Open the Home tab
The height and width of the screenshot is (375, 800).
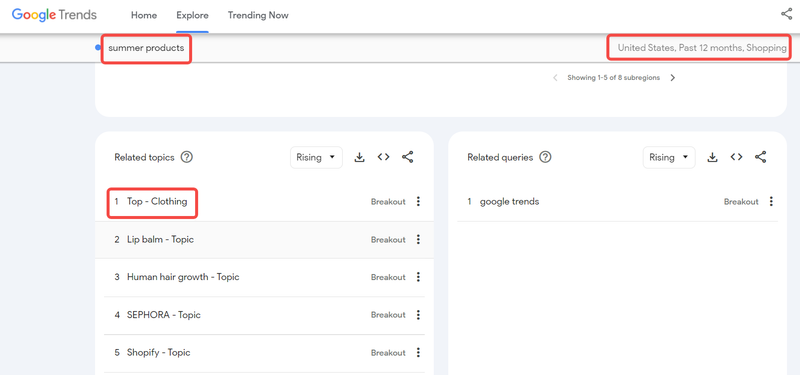(x=144, y=15)
